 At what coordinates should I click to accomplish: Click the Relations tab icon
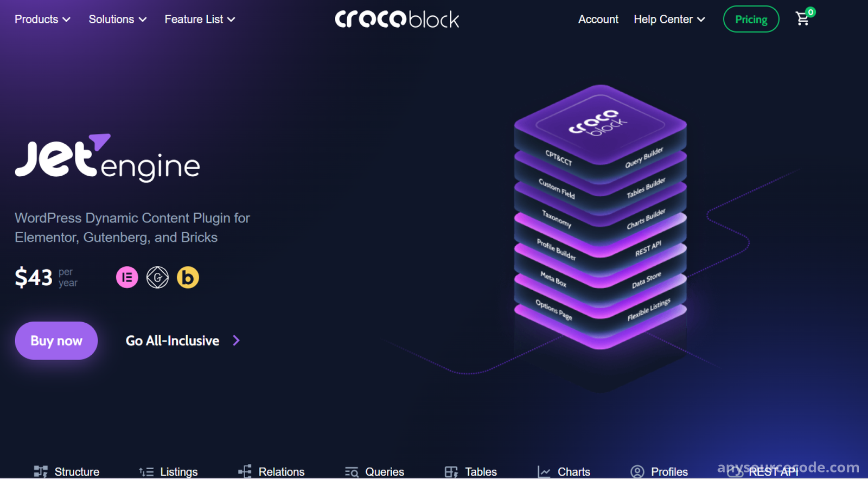(x=245, y=471)
